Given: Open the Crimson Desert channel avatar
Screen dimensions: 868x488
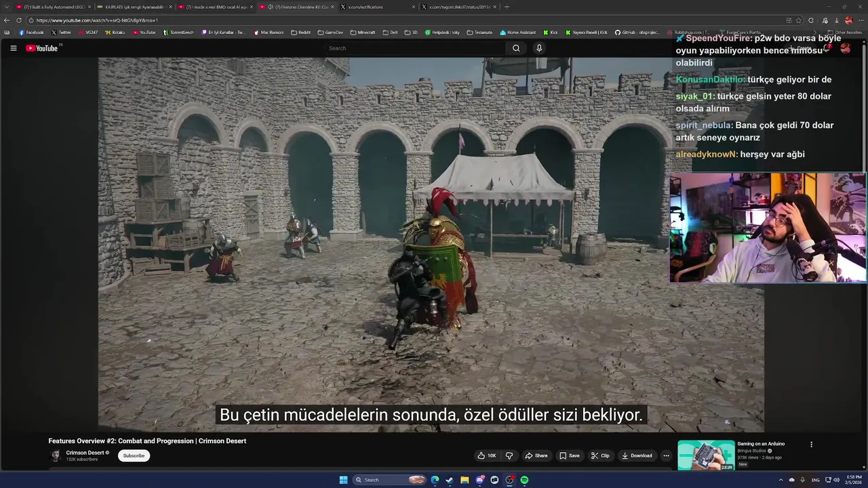Looking at the screenshot, I should click(x=56, y=455).
